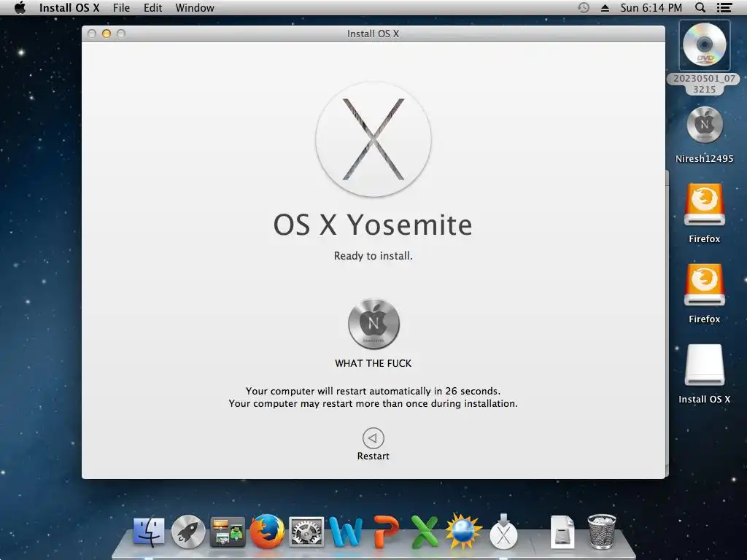The height and width of the screenshot is (560, 747).
Task: Click the Restart arrow button
Action: pos(373,438)
